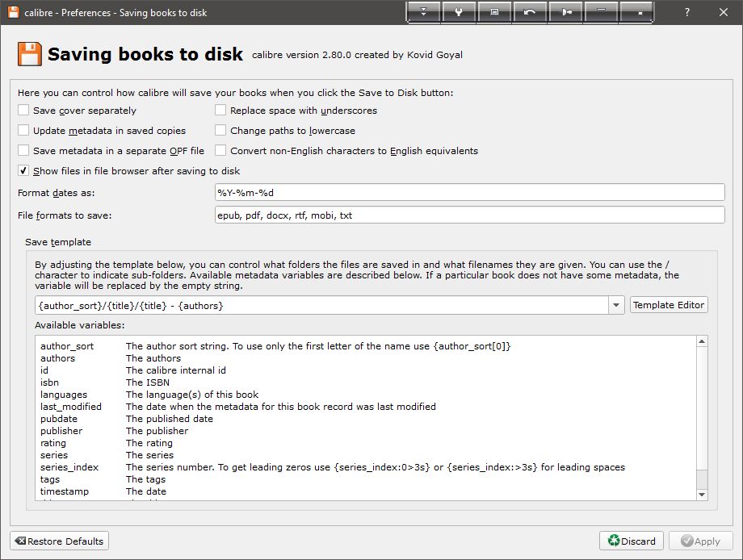Click the curved undo arrow title bar icon
Viewport: 743px width, 560px height.
pos(530,12)
